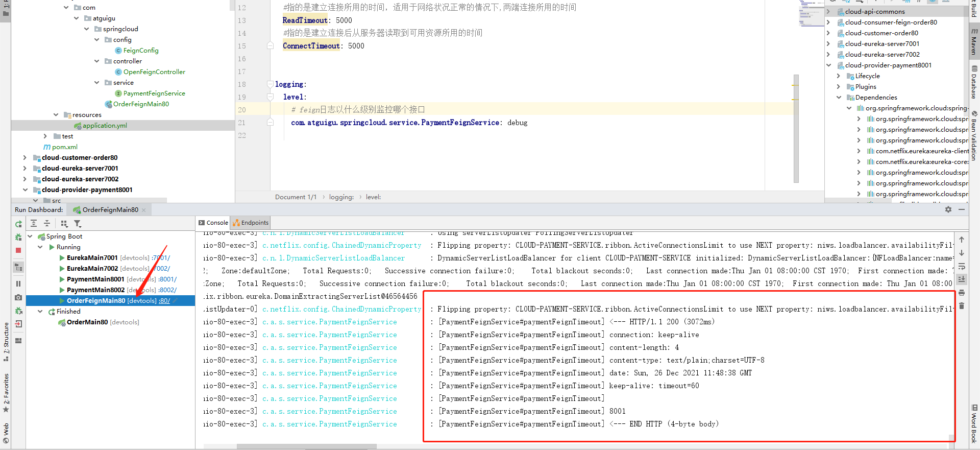Click the restore layout icon
This screenshot has height=450, width=980.
point(18,341)
